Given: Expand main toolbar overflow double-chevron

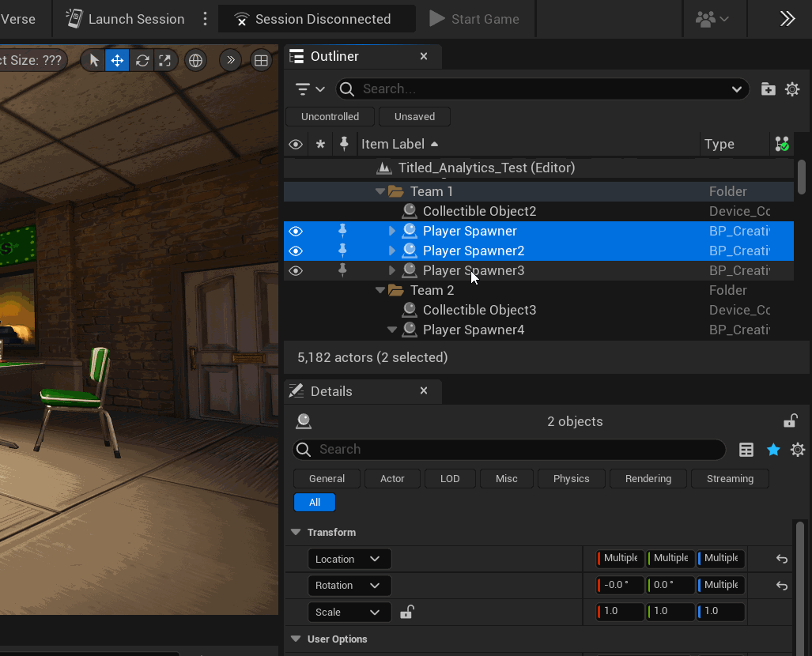Looking at the screenshot, I should pos(787,19).
